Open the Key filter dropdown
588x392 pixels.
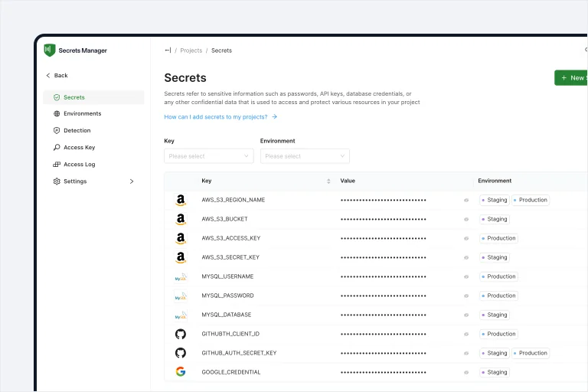point(209,156)
